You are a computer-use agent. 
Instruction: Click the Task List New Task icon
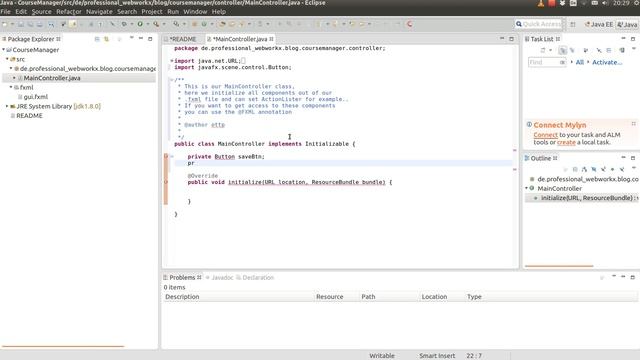(x=543, y=50)
